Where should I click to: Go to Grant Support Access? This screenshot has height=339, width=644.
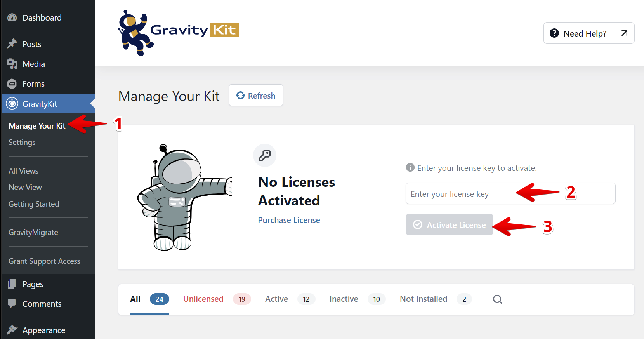(44, 261)
